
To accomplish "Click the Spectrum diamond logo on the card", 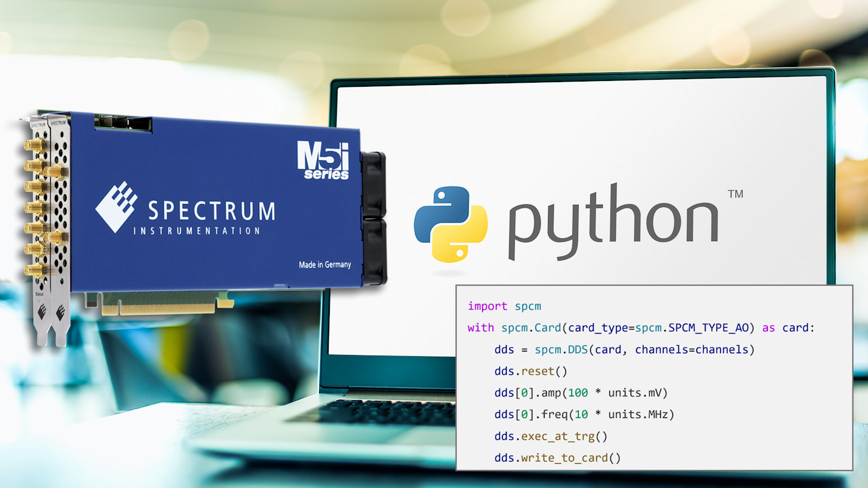I will tap(116, 206).
